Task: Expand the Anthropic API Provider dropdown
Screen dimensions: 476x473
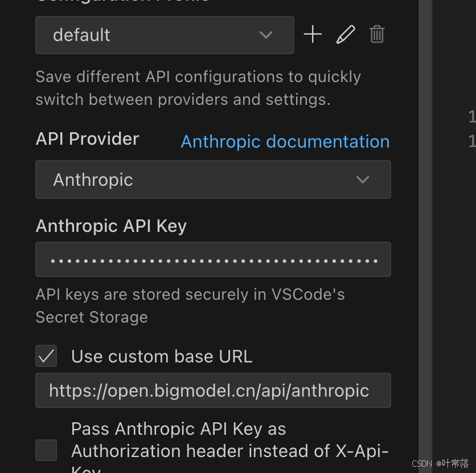Action: (213, 180)
